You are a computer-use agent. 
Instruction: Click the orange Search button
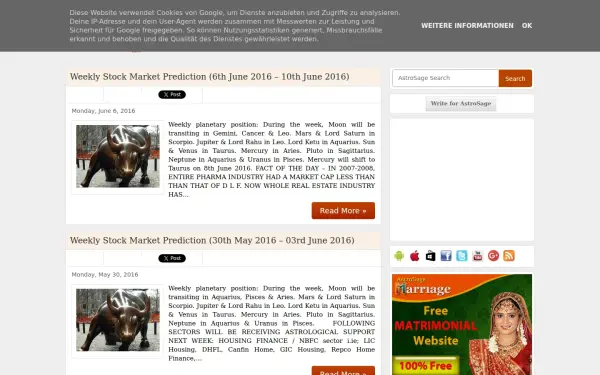[515, 78]
